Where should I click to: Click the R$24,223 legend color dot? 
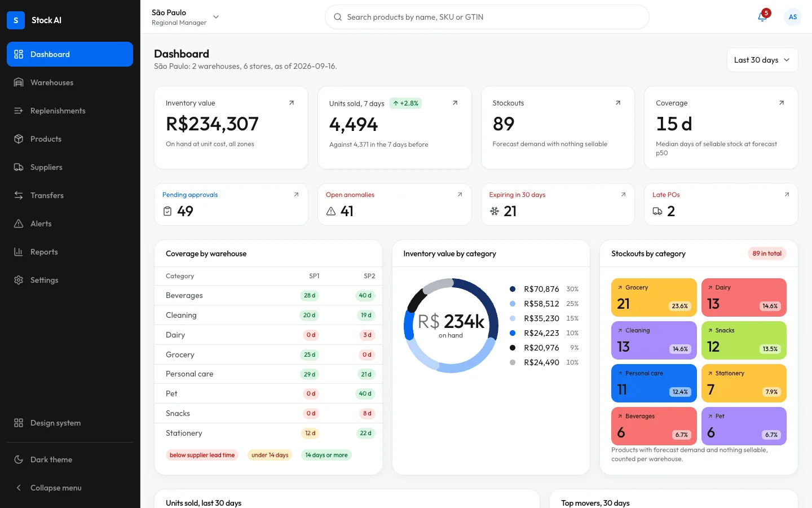click(x=513, y=333)
